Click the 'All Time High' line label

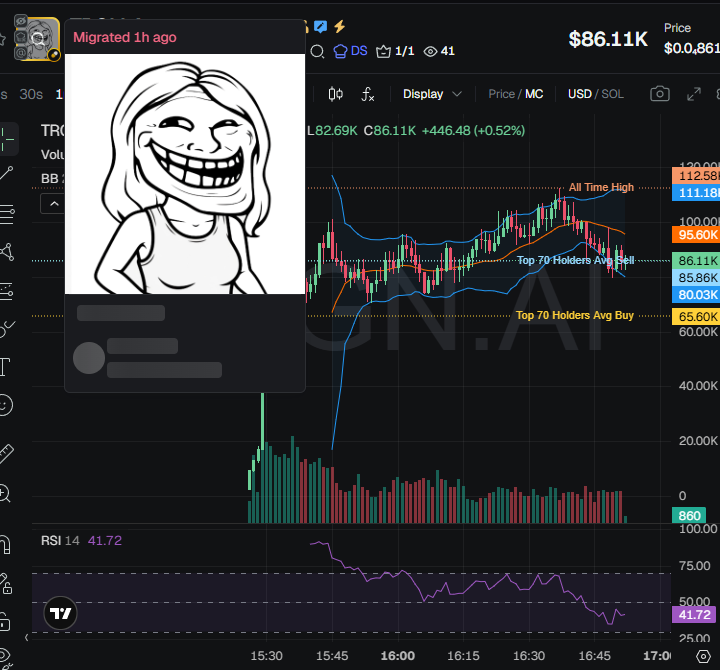tap(601, 187)
